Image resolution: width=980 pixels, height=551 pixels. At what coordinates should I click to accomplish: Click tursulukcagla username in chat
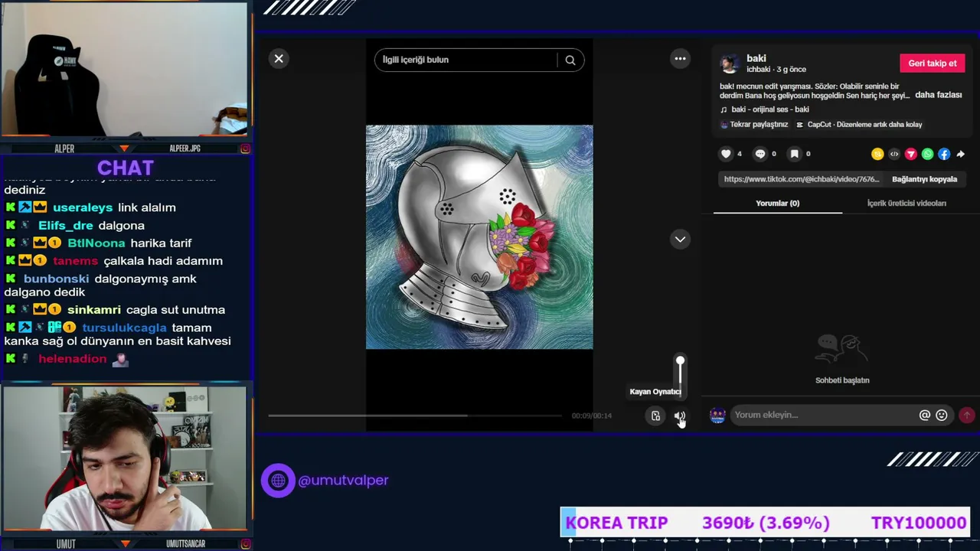tap(124, 328)
